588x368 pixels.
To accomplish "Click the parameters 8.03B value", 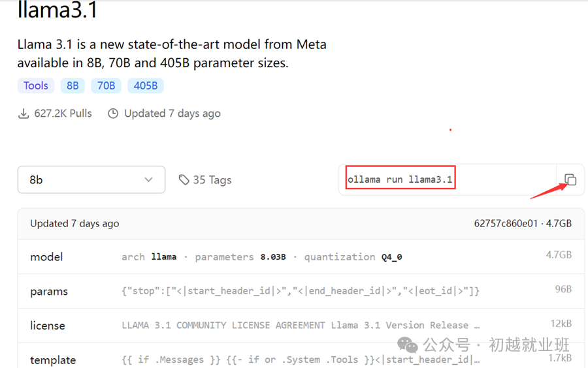I will coord(273,257).
